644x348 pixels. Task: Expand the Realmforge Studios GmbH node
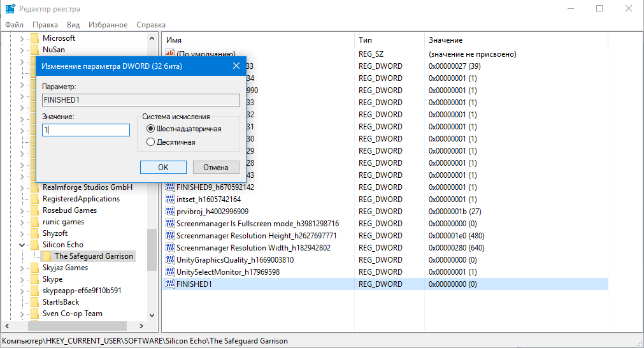coord(22,188)
